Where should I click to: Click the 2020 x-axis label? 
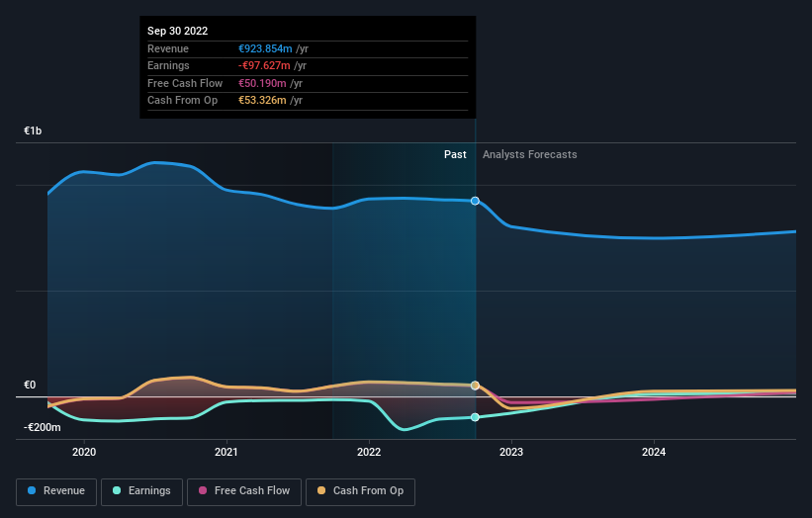(84, 452)
